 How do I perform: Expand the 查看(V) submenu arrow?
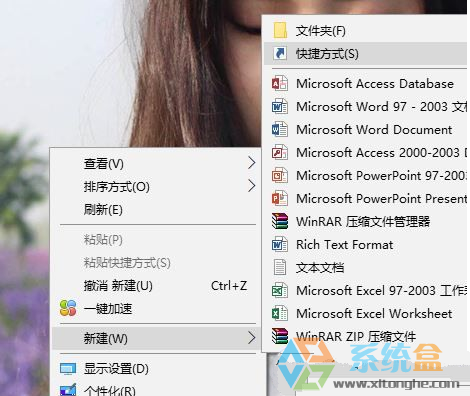[252, 163]
